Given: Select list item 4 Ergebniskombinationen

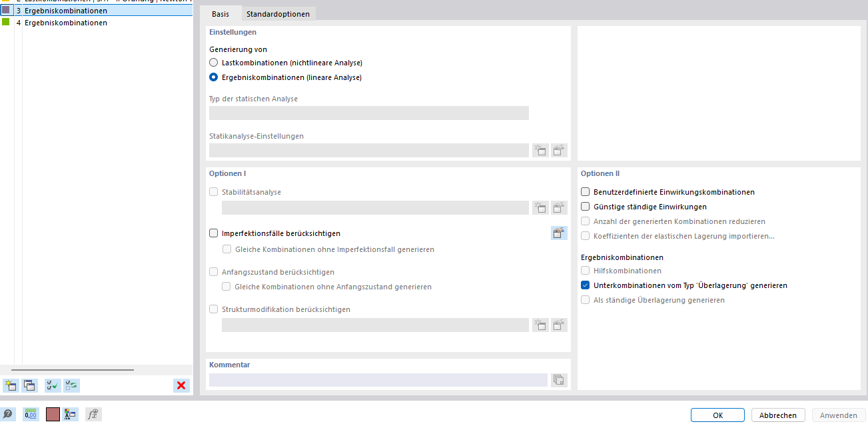Looking at the screenshot, I should [x=65, y=23].
